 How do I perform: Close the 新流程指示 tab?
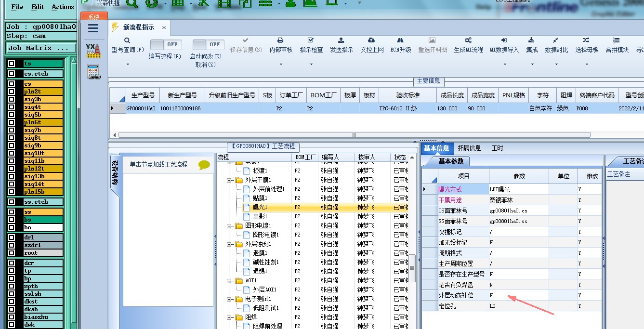[164, 28]
